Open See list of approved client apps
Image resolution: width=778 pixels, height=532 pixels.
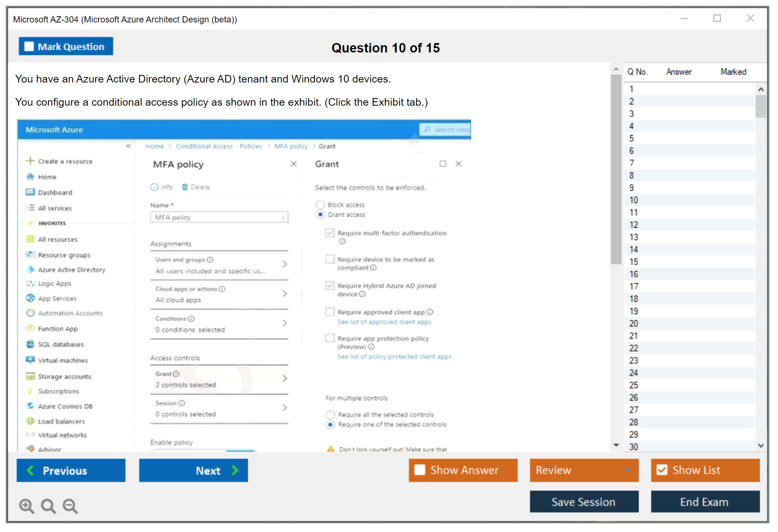pyautogui.click(x=384, y=322)
